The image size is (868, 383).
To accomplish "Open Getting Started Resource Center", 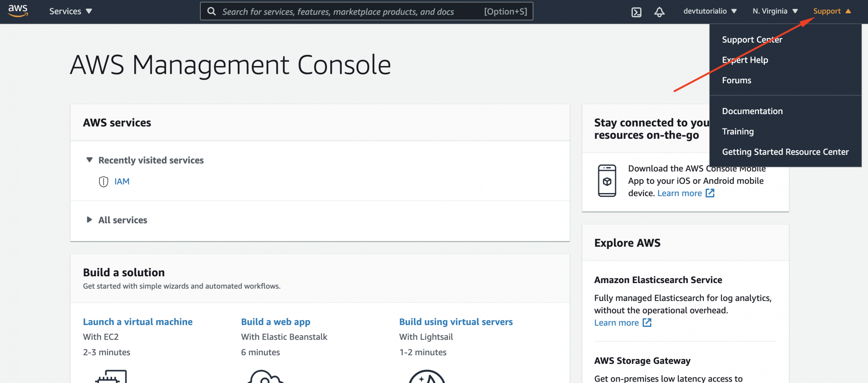I will point(785,152).
